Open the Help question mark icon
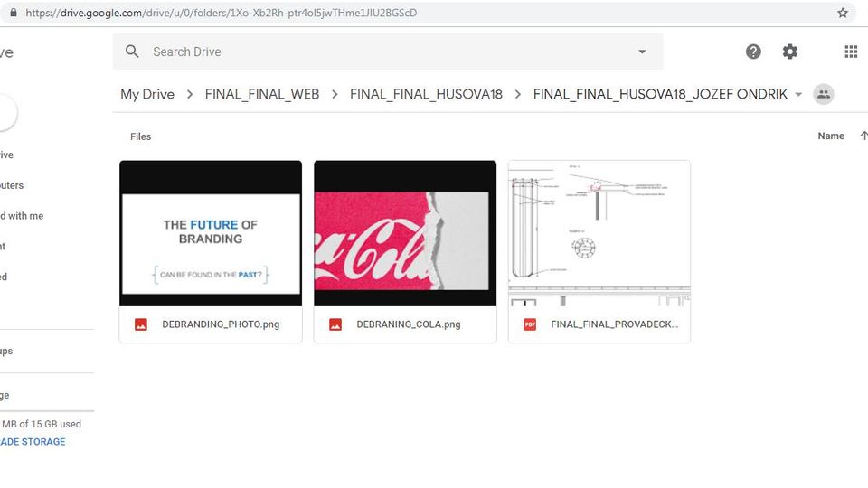Screen dimensions: 868x488 753,52
